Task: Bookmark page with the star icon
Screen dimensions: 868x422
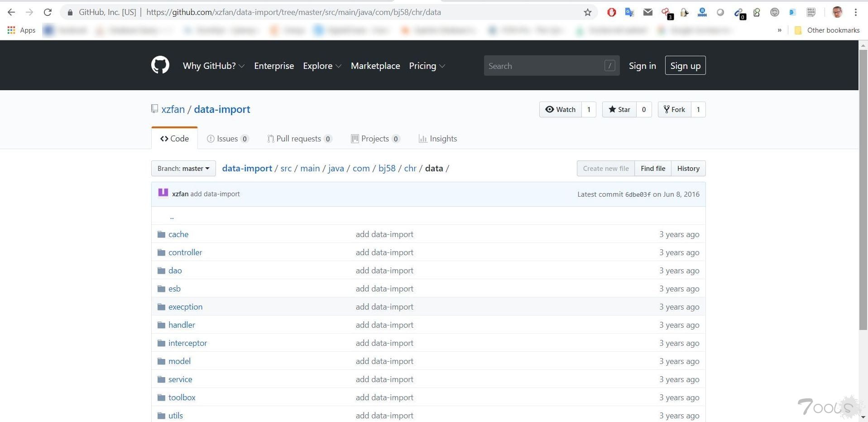Action: [588, 12]
